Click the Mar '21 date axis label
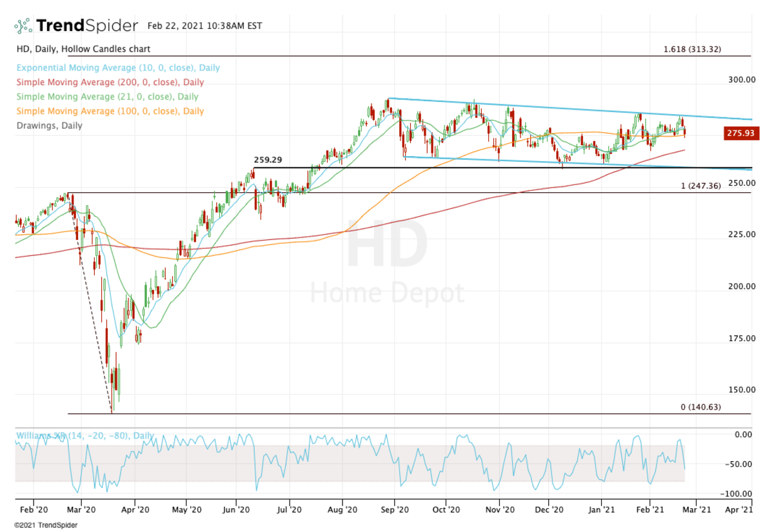Viewport: 774px width, 532px height. pyautogui.click(x=697, y=509)
